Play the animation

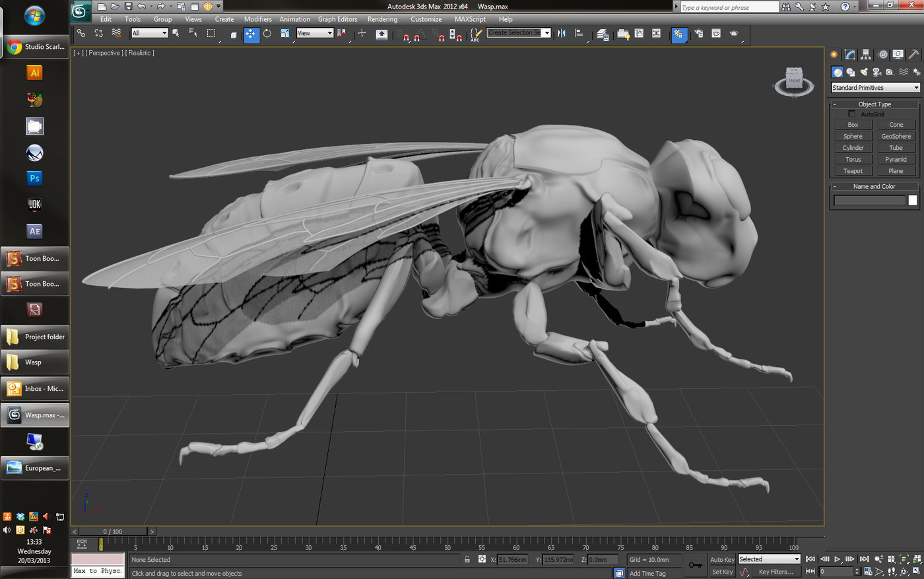pos(837,559)
